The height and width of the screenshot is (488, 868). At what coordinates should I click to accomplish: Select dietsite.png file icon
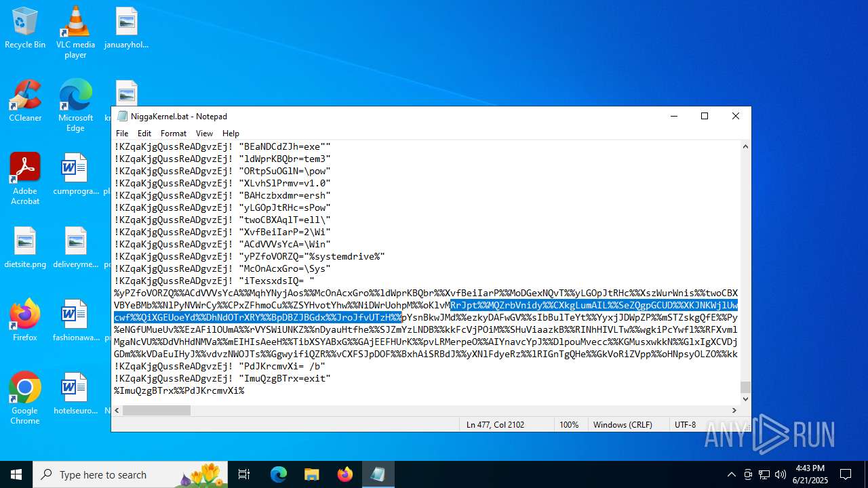25,248
